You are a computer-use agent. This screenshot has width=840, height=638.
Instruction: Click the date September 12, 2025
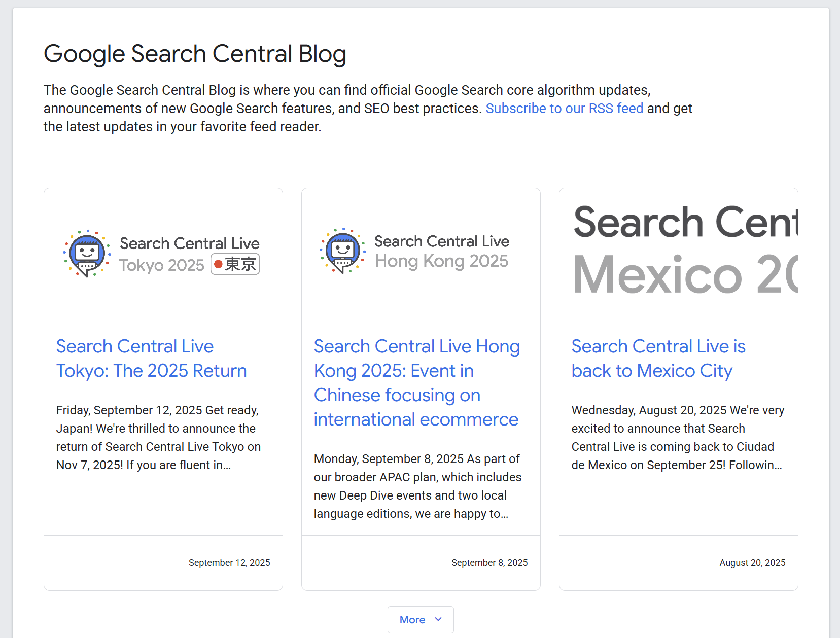pos(229,563)
